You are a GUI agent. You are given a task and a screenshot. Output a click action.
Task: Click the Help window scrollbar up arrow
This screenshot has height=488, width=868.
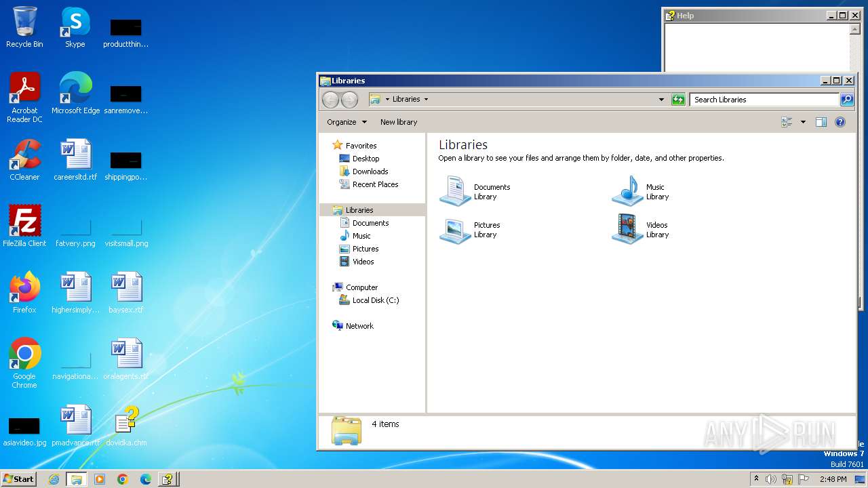click(854, 29)
